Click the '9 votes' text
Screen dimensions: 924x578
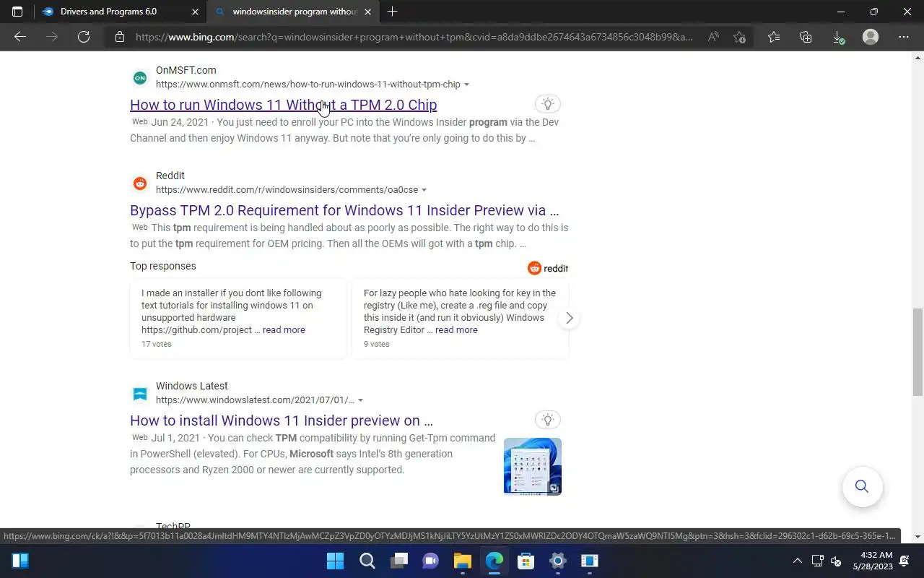[376, 344]
